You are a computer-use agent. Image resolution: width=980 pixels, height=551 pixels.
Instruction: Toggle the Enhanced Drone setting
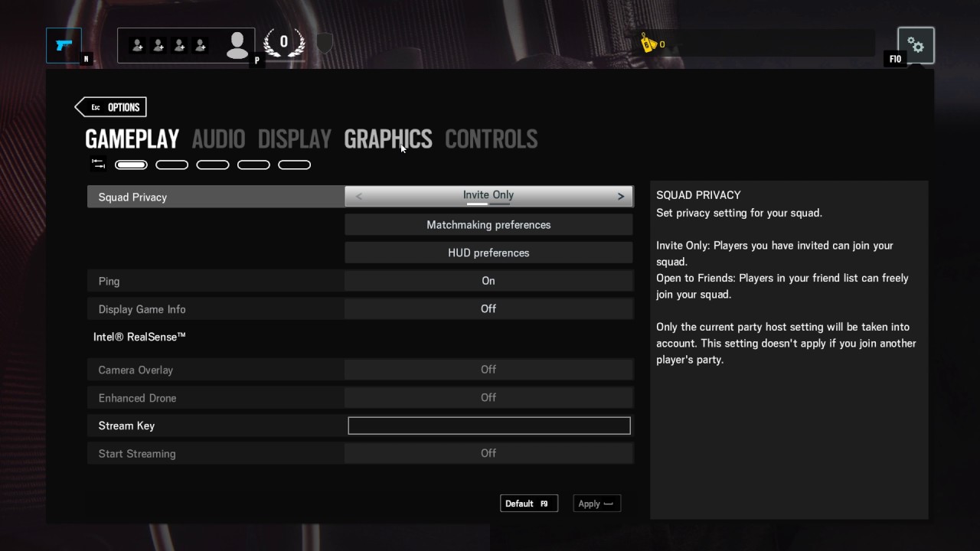(488, 398)
